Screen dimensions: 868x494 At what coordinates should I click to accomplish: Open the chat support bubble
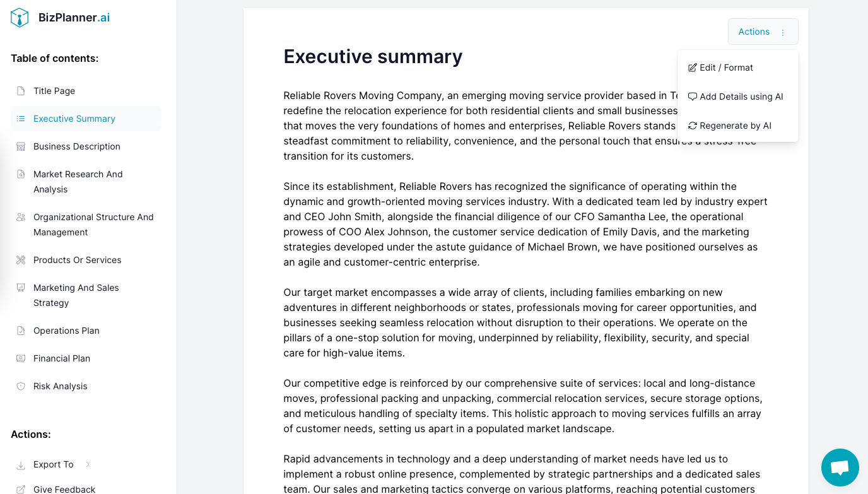point(840,468)
